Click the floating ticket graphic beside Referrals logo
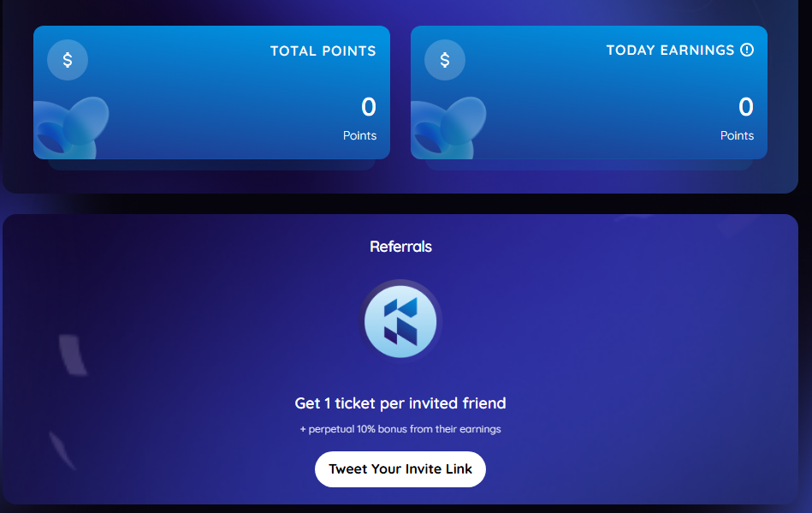This screenshot has height=513, width=812. [x=72, y=355]
